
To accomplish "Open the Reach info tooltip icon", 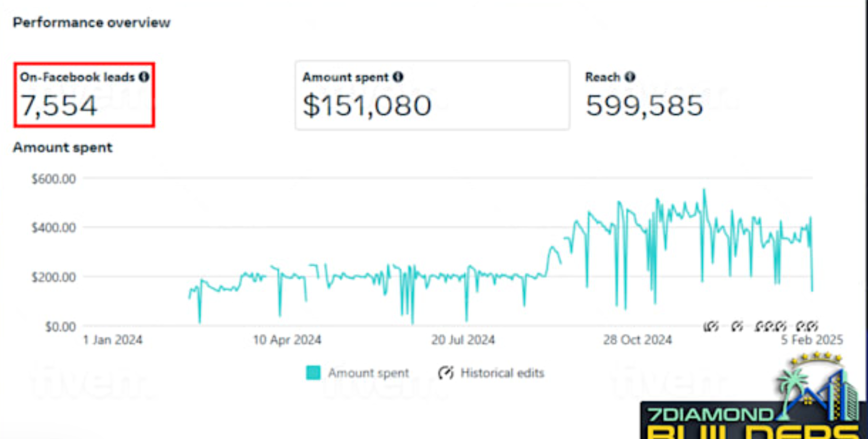I will (x=630, y=77).
